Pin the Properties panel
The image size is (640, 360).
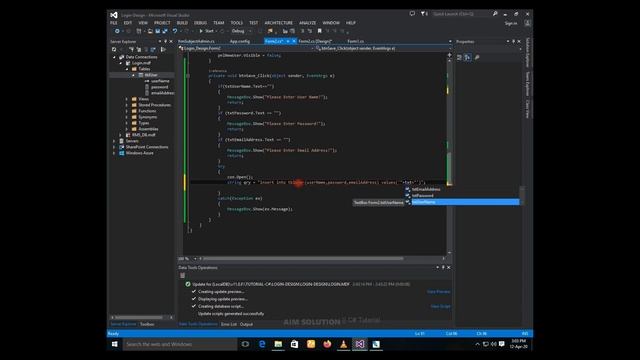513,42
